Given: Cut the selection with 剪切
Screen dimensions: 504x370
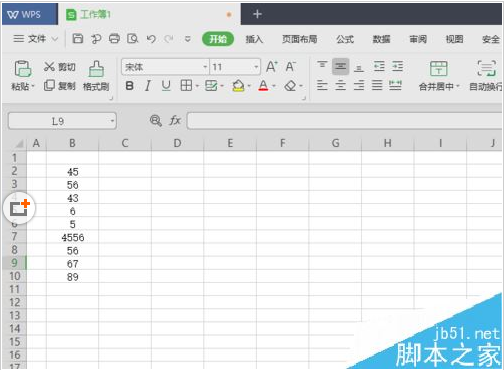Looking at the screenshot, I should (x=60, y=67).
